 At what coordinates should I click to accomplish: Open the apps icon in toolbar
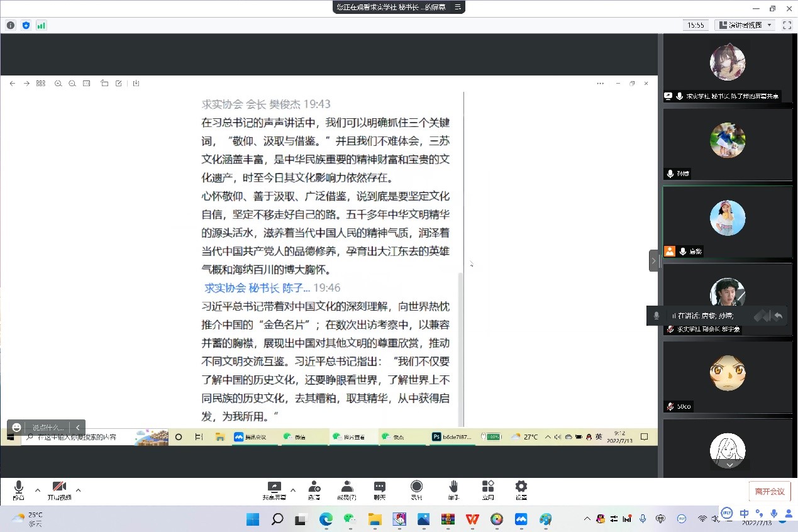click(x=488, y=489)
